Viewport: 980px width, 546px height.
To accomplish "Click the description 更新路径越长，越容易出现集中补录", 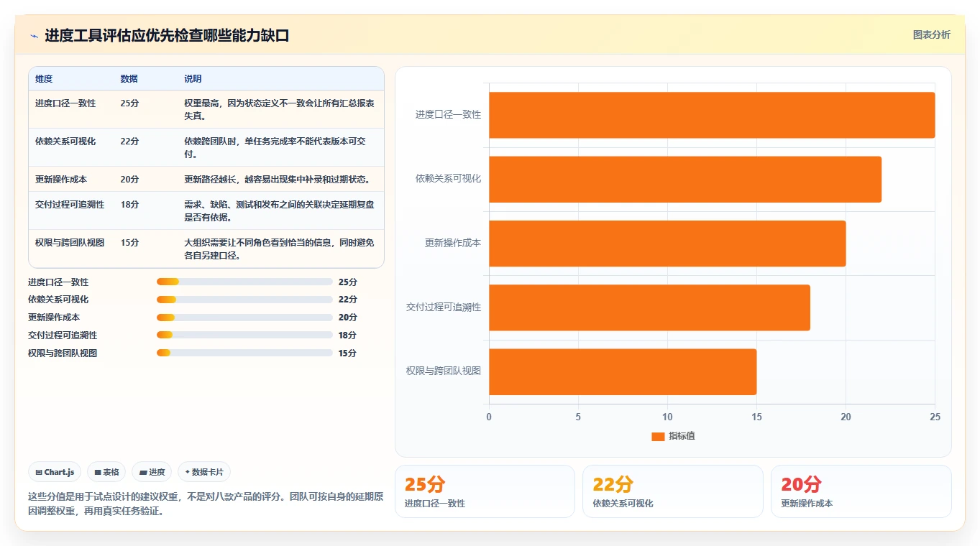I will (278, 180).
